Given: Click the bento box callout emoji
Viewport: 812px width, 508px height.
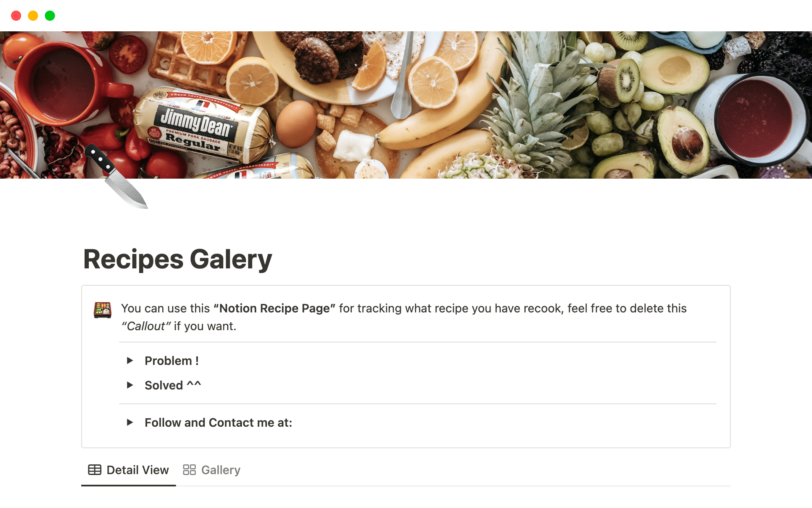Looking at the screenshot, I should point(102,309).
